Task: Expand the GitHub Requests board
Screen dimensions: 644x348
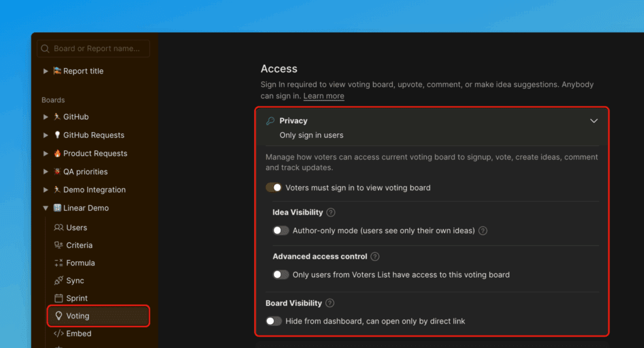Action: [45, 135]
